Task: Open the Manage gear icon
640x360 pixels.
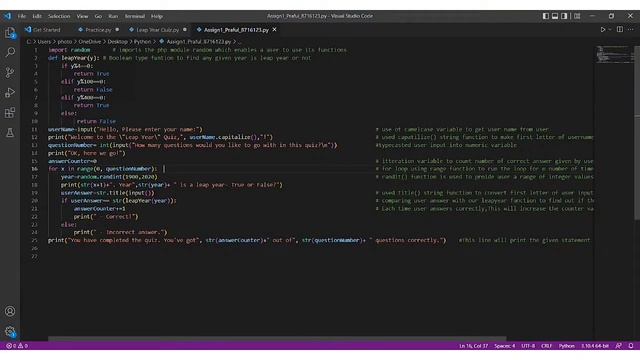Action: (10, 331)
